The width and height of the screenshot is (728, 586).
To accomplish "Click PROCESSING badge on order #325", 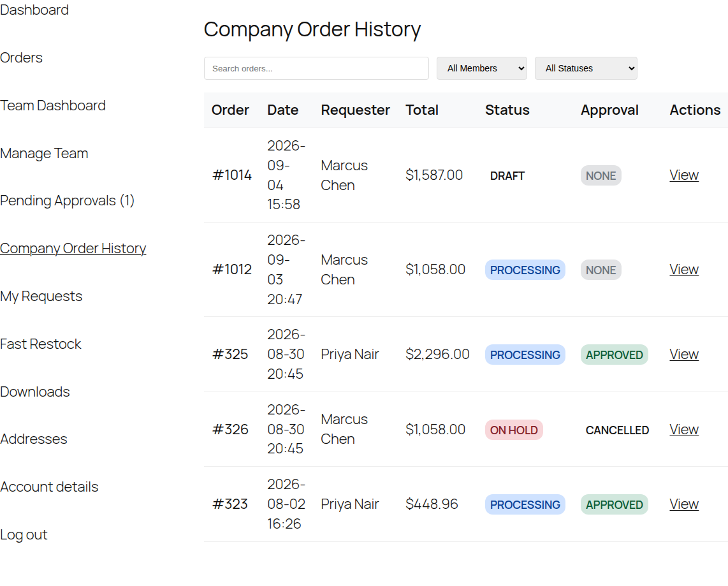I will (x=525, y=355).
